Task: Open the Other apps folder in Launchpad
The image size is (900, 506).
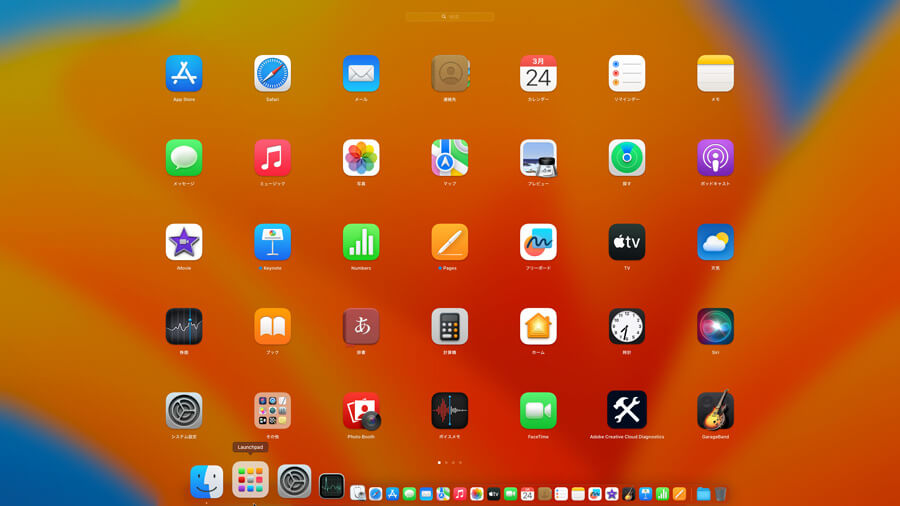Action: 273,411
